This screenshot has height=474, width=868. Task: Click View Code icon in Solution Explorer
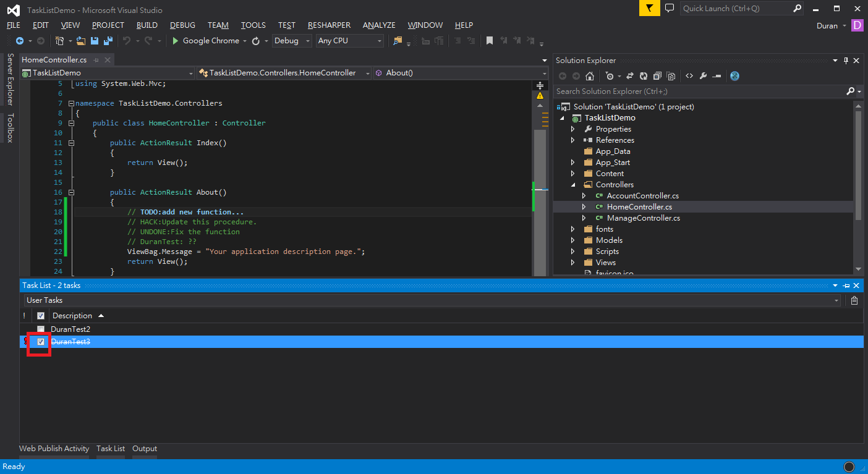pos(689,76)
